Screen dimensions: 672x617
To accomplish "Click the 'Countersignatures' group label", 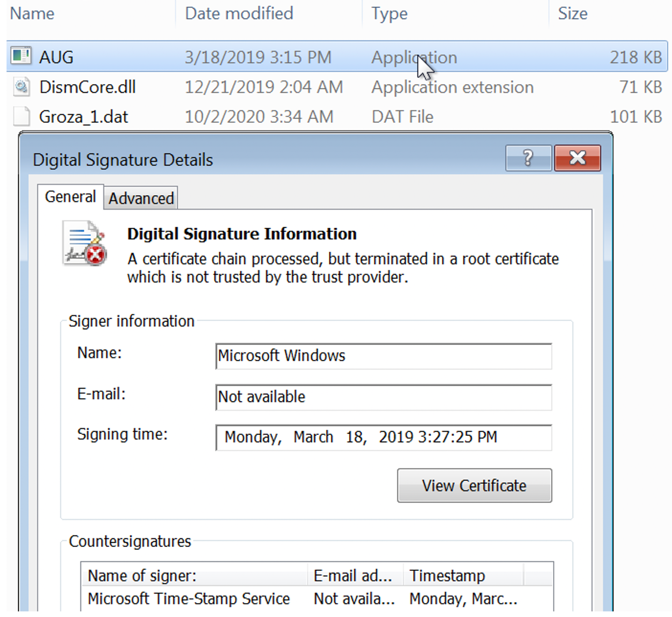I will click(130, 541).
